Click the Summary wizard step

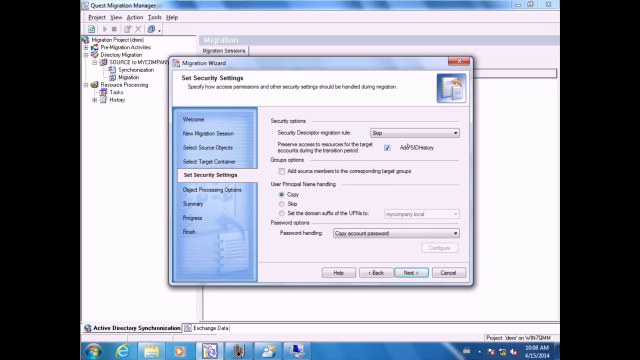coord(193,204)
